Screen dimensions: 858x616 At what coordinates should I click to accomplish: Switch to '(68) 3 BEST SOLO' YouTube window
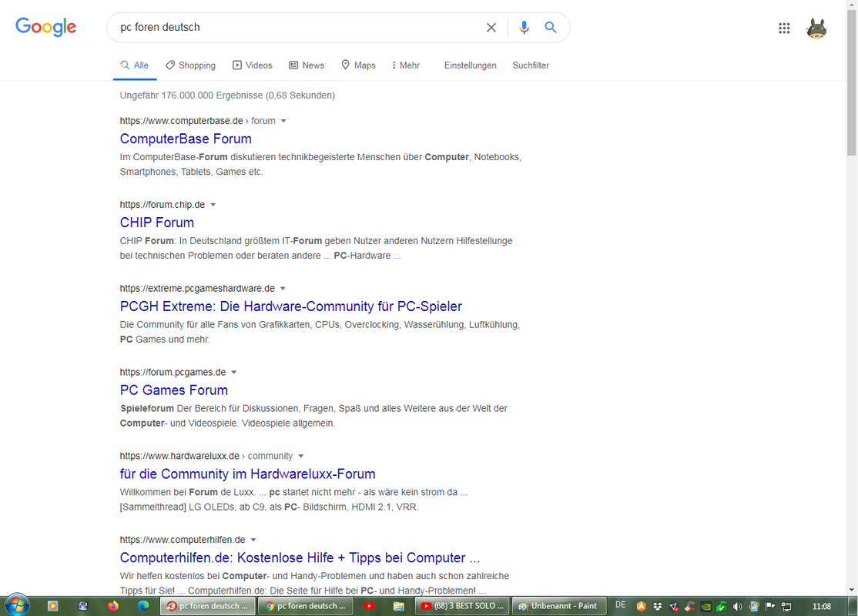pyautogui.click(x=462, y=606)
